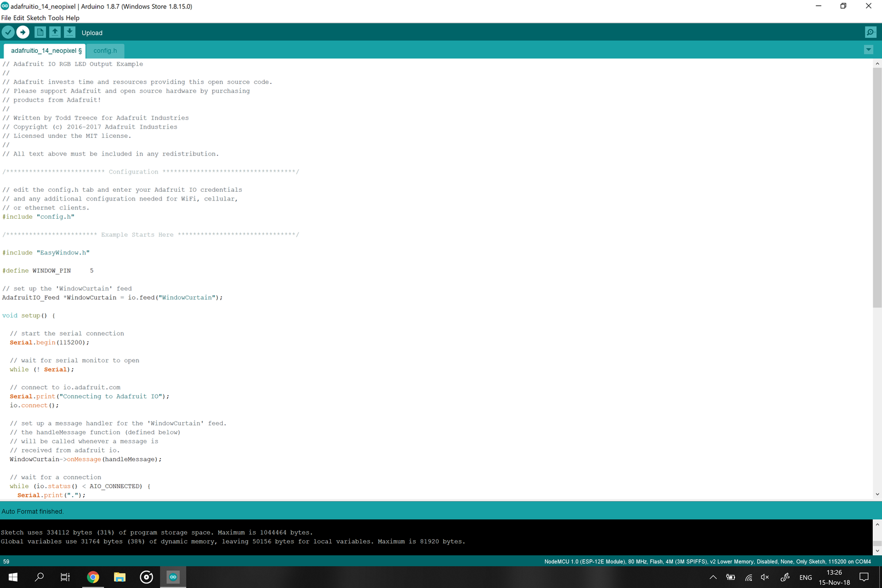Expand the tab options dropdown arrow
Screen dimensions: 882x588
(869, 50)
